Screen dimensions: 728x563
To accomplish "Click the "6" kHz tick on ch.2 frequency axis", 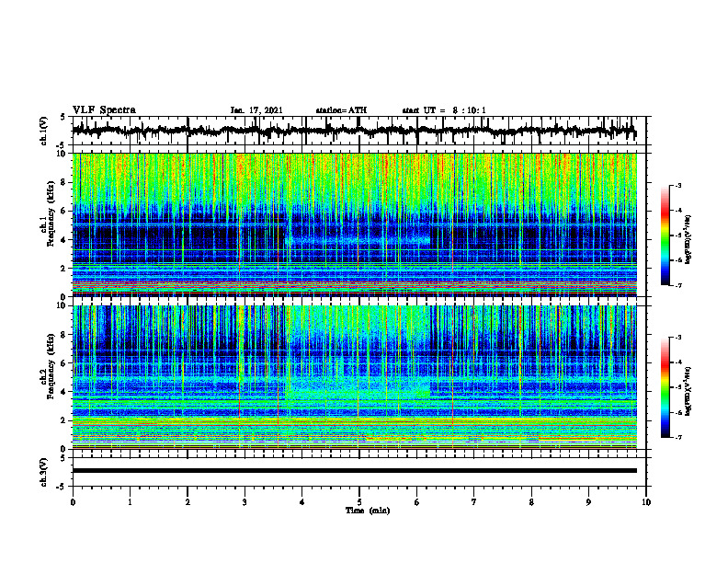I will (64, 363).
